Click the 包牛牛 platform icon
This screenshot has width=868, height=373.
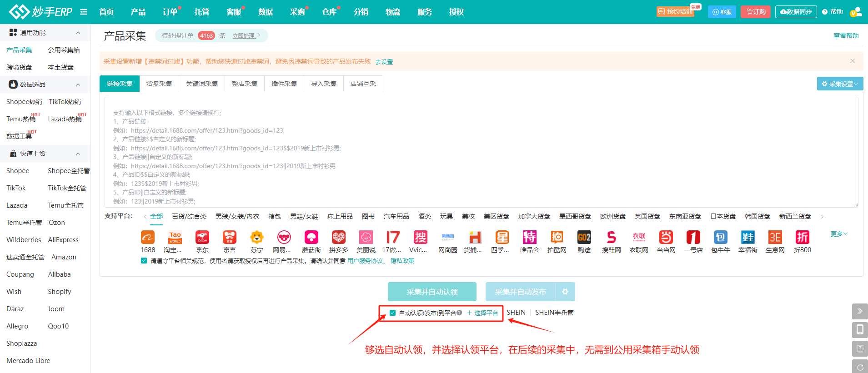(x=721, y=237)
